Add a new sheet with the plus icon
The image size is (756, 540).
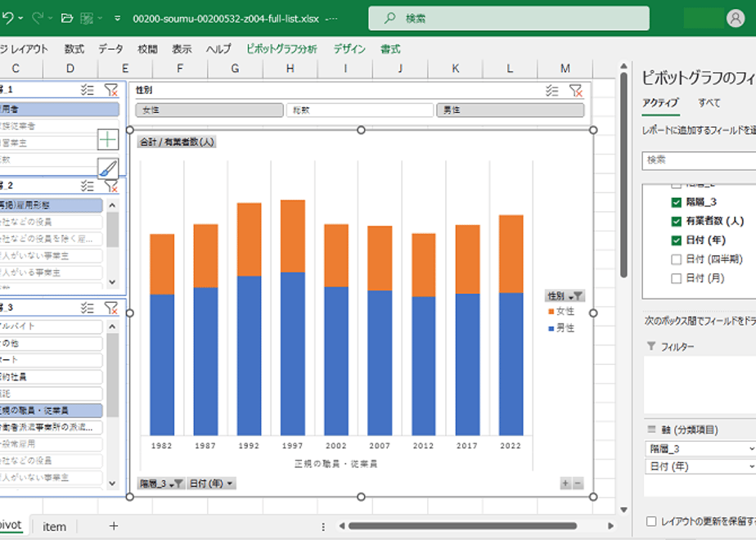pos(113,525)
